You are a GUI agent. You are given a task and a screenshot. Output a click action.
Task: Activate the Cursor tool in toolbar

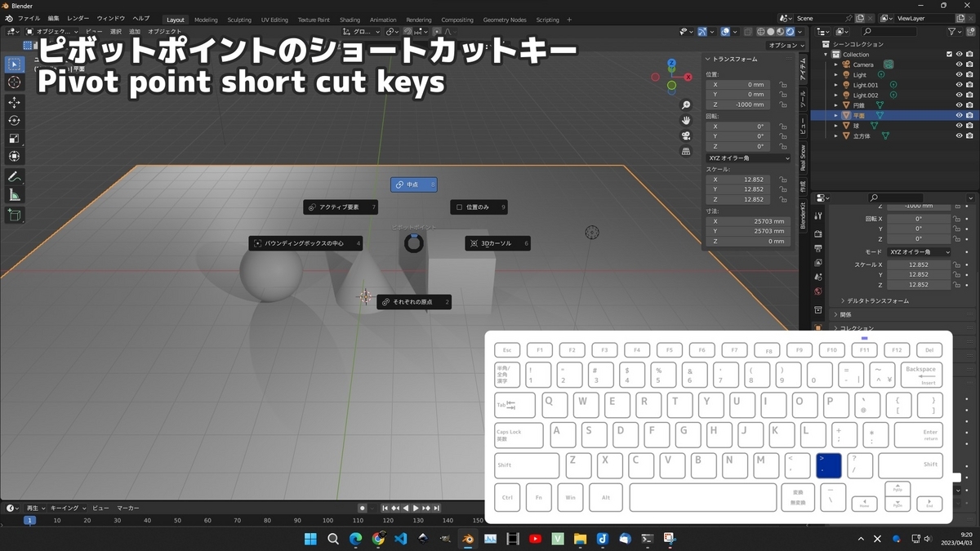point(14,82)
